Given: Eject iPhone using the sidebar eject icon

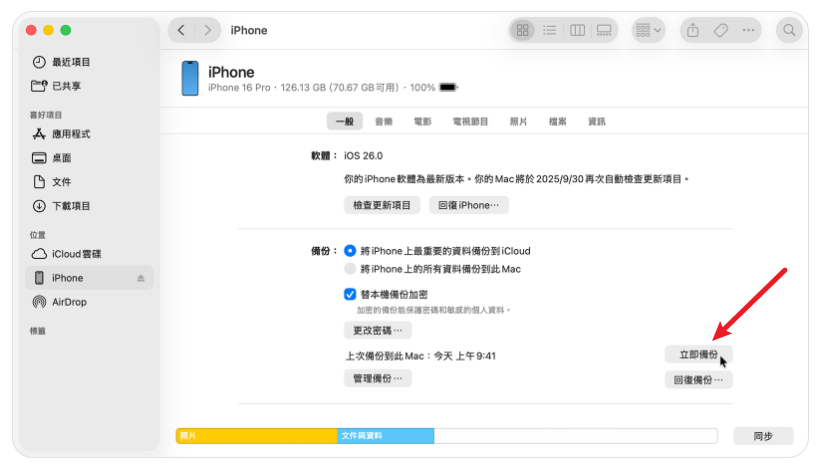Looking at the screenshot, I should [x=141, y=278].
